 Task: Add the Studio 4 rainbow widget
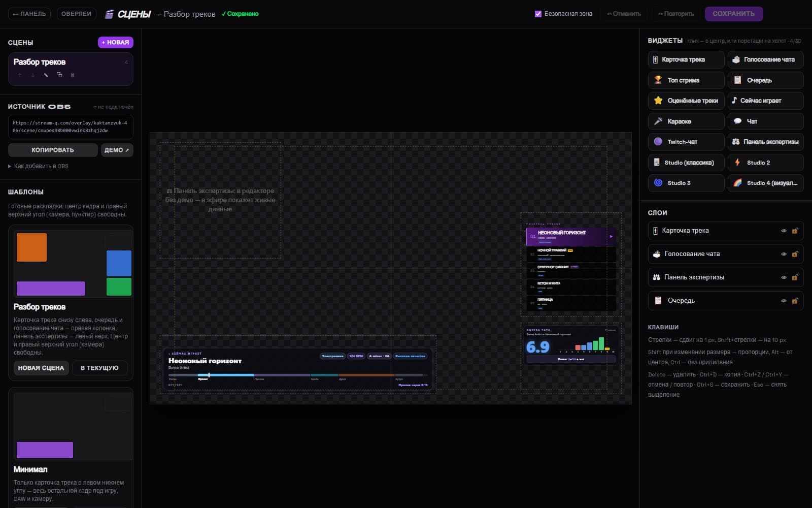click(765, 183)
